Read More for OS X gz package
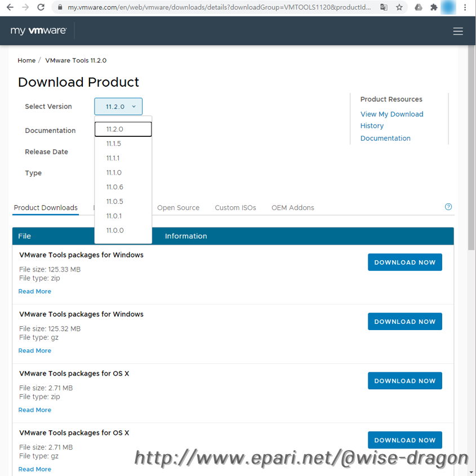 click(34, 469)
